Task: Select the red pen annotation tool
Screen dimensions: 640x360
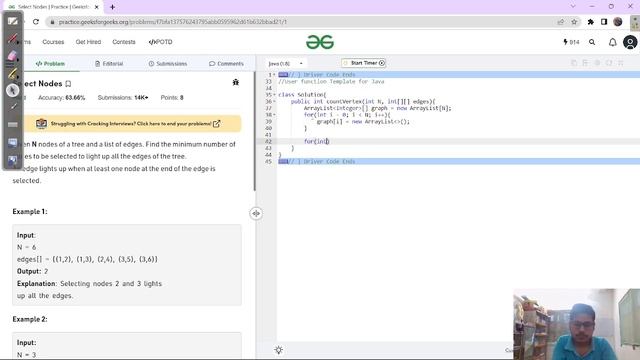Action: (12, 39)
